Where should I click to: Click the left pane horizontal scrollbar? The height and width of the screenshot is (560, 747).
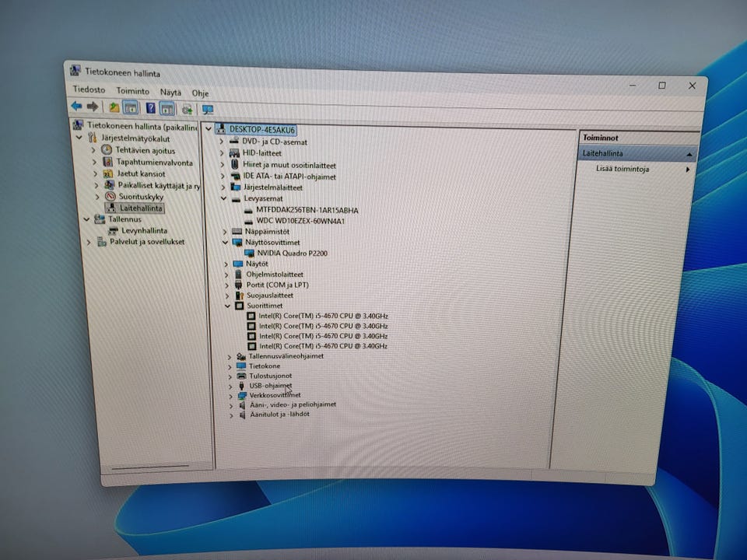150,467
